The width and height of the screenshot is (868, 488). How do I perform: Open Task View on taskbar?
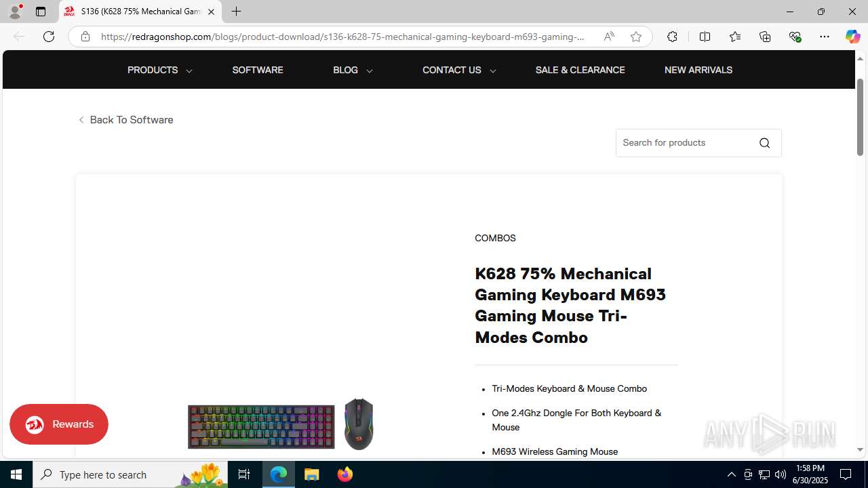(244, 474)
